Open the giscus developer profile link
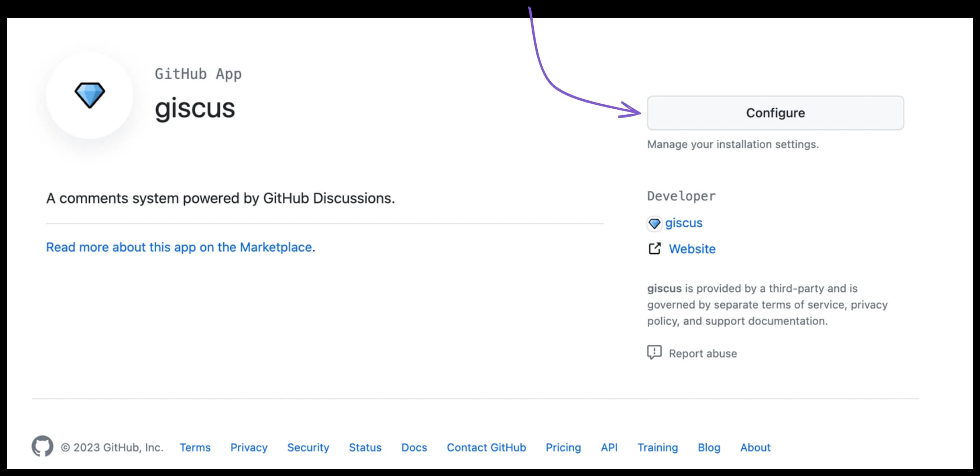Viewport: 980px width, 476px height. 684,223
